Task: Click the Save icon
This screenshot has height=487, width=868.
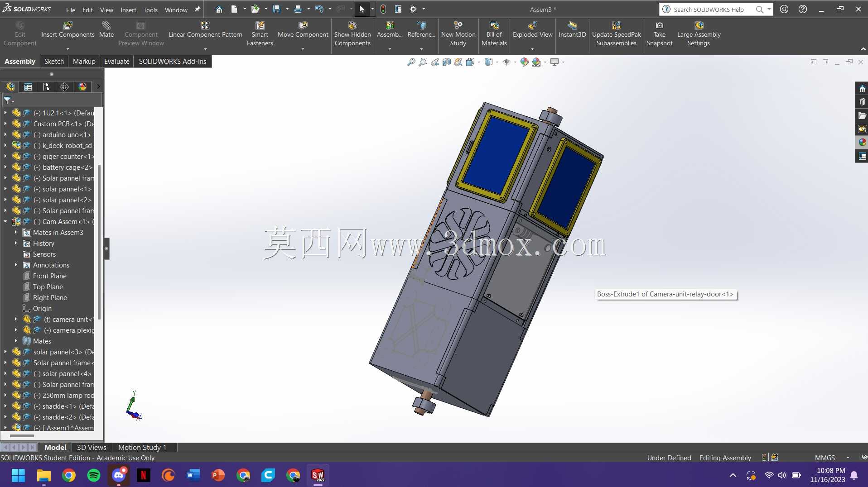Action: pos(277,9)
